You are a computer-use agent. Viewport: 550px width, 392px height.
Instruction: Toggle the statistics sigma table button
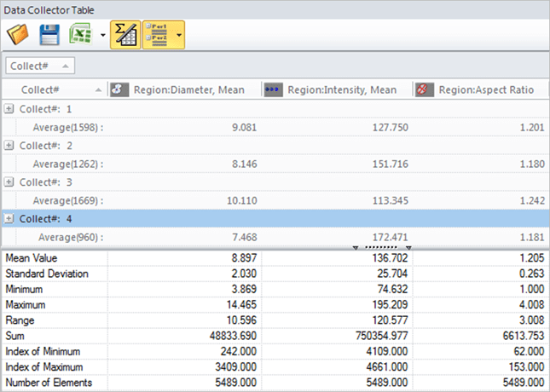125,35
